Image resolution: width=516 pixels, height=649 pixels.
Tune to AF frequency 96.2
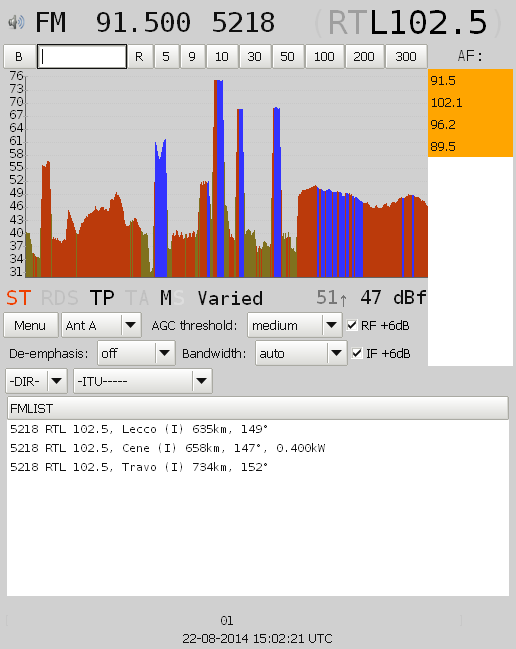[x=470, y=124]
